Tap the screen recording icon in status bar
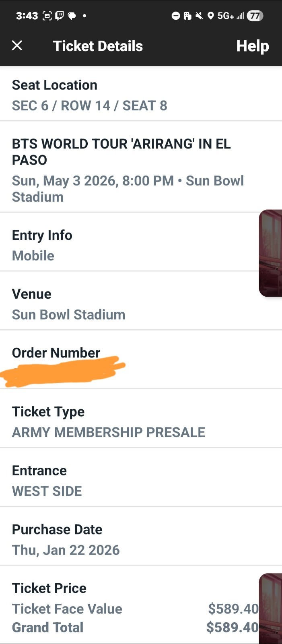The height and width of the screenshot is (644, 282). (x=47, y=16)
